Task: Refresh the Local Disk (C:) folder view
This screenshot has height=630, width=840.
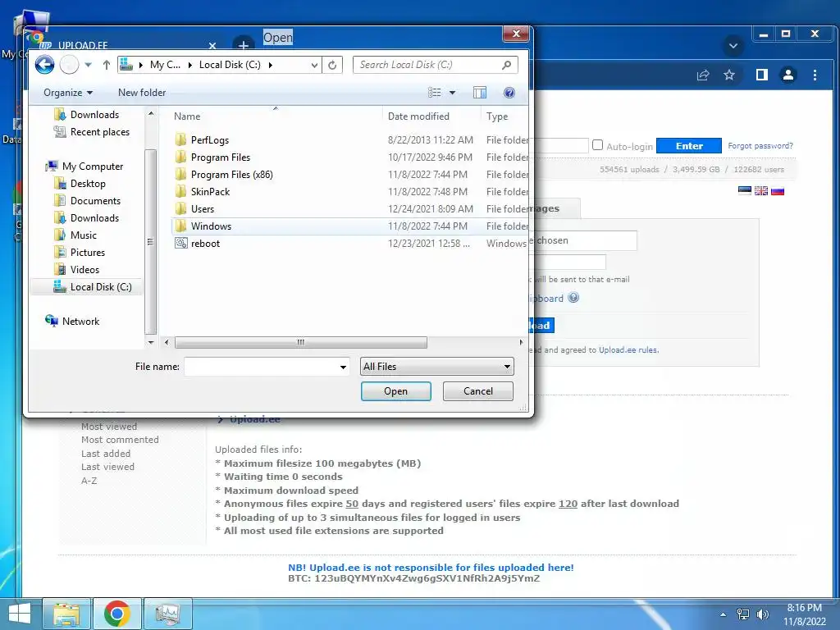Action: 332,65
